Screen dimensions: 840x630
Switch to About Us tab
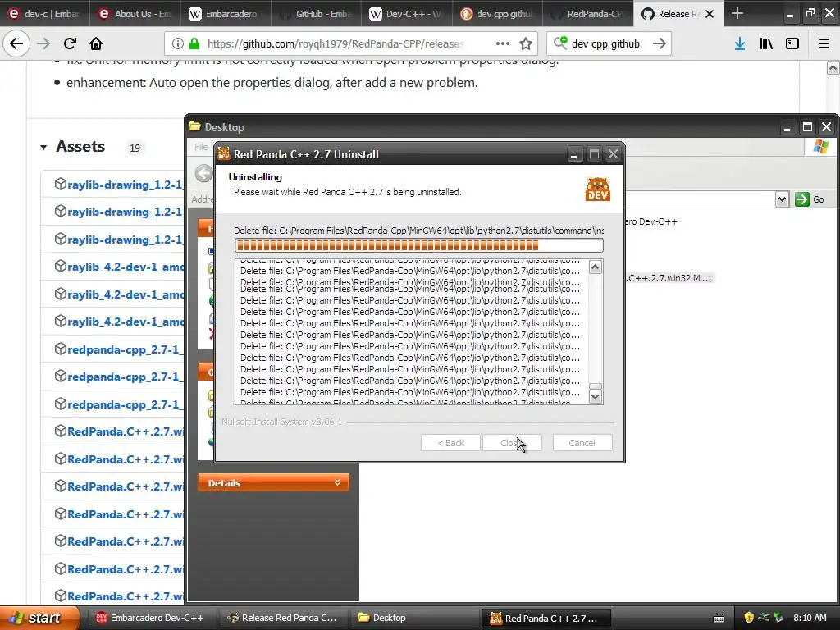coord(135,14)
